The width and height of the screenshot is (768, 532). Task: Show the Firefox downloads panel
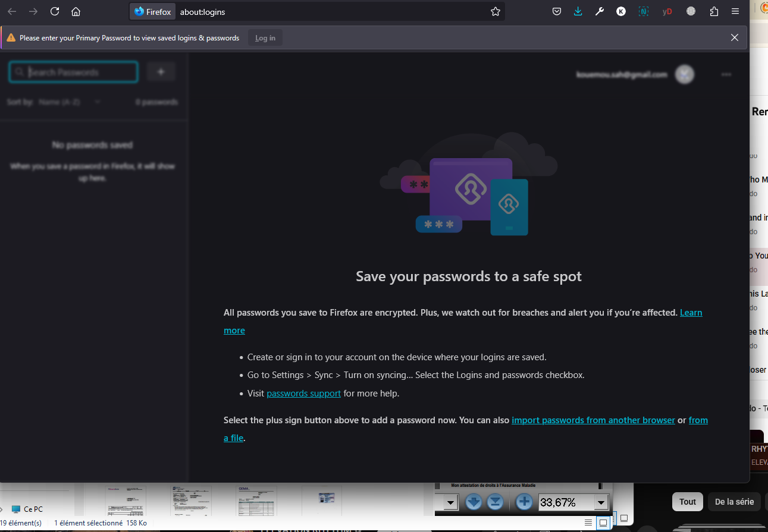pos(578,11)
